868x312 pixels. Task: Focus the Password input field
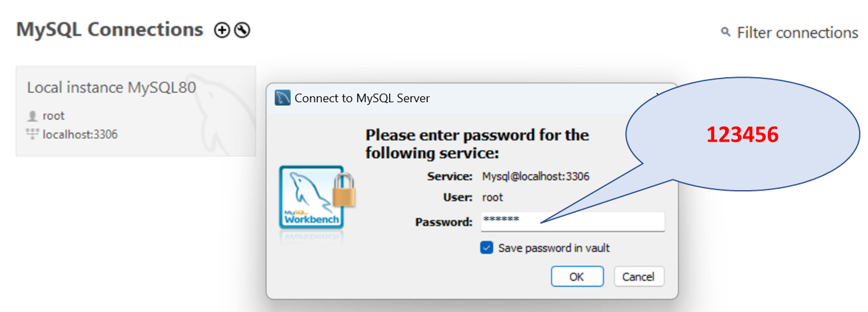point(572,221)
